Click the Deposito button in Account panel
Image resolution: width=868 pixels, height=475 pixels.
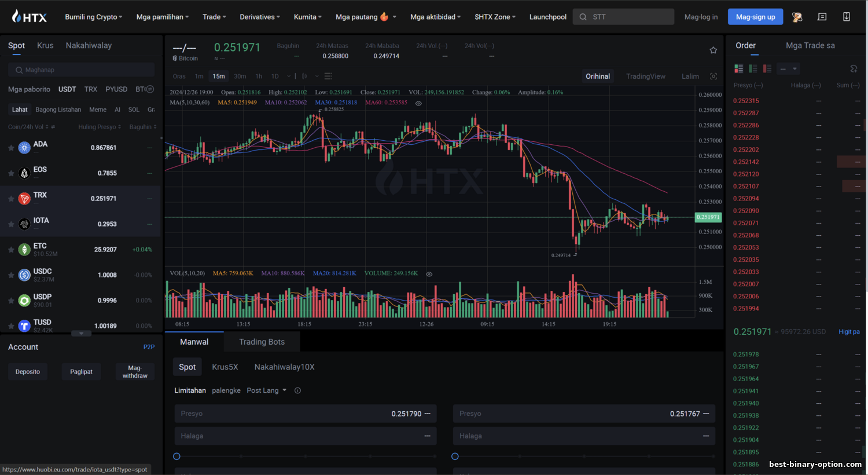[28, 372]
